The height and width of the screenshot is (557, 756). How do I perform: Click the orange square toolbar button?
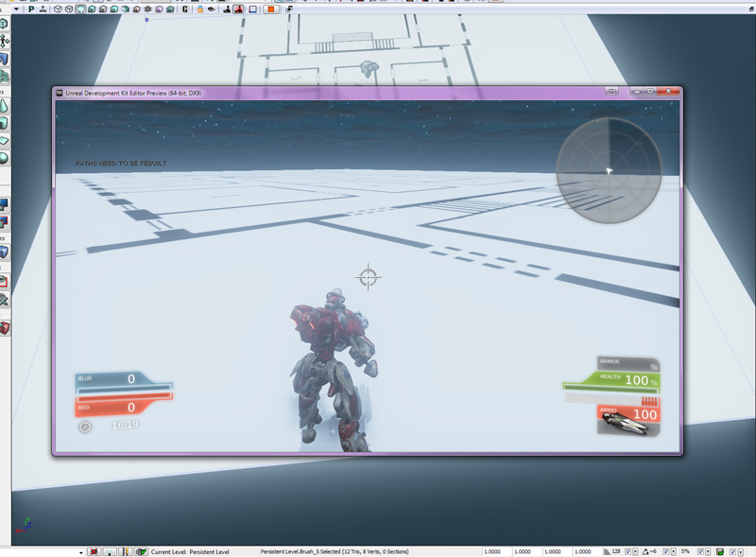271,9
